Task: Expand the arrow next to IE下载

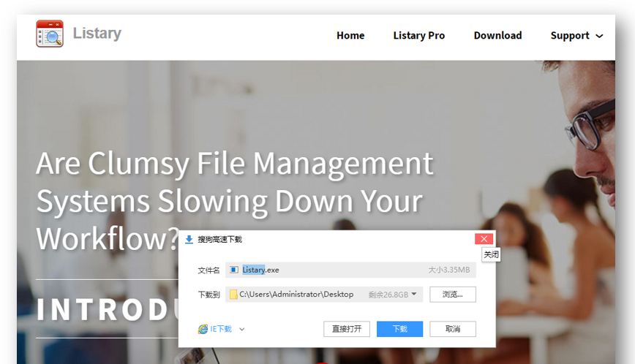Action: coord(241,329)
